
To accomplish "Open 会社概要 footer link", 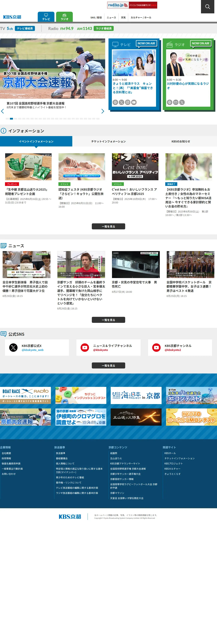I will 6,453.
